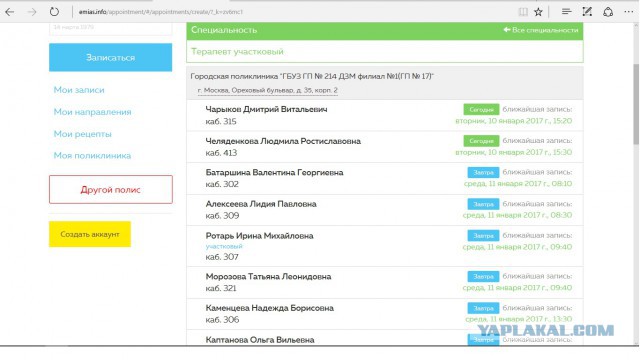
Task: Click Завтра badge for Морозова
Action: (483, 276)
